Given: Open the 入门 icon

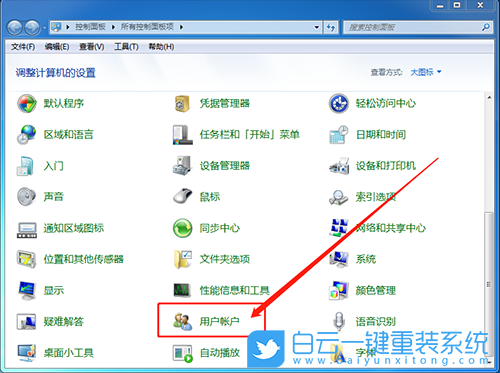Looking at the screenshot, I should 26,166.
